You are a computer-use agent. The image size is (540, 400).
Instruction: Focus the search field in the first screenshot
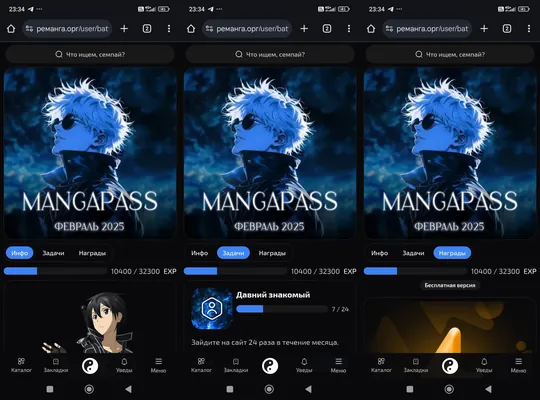click(x=90, y=54)
